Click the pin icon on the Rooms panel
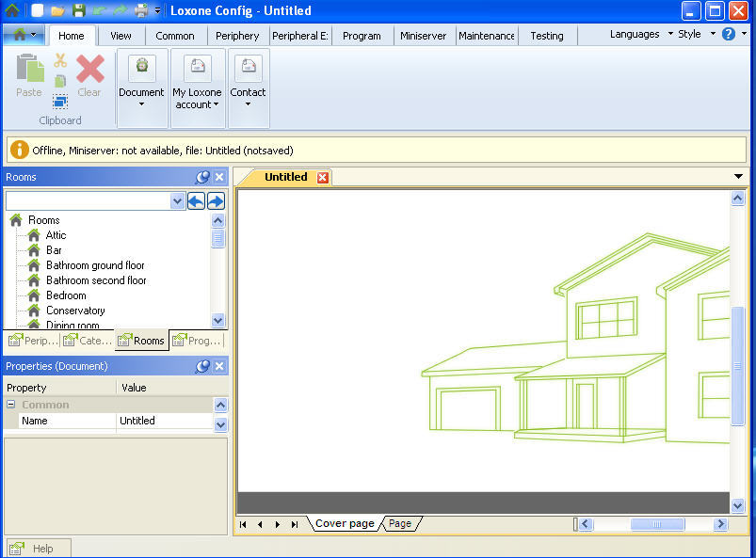The image size is (756, 558). [201, 177]
